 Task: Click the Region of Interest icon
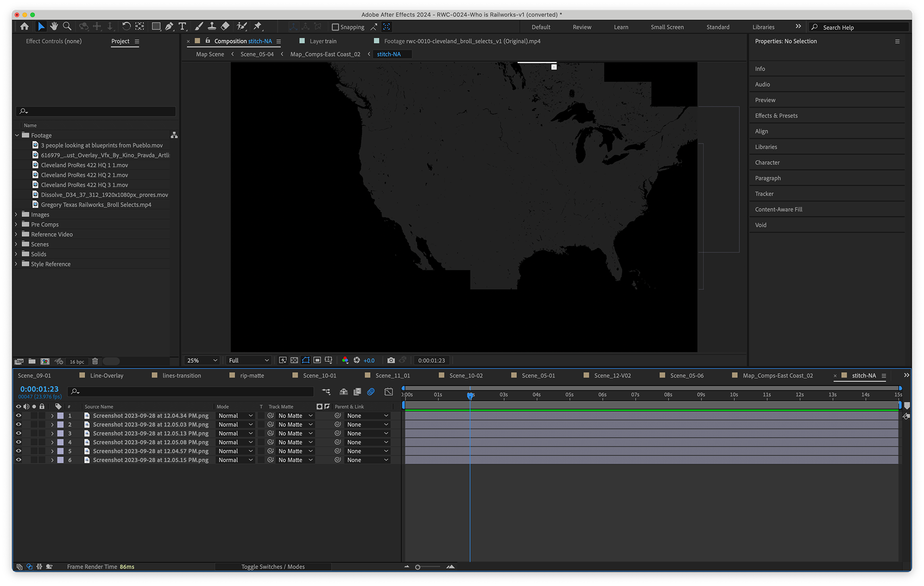click(317, 360)
